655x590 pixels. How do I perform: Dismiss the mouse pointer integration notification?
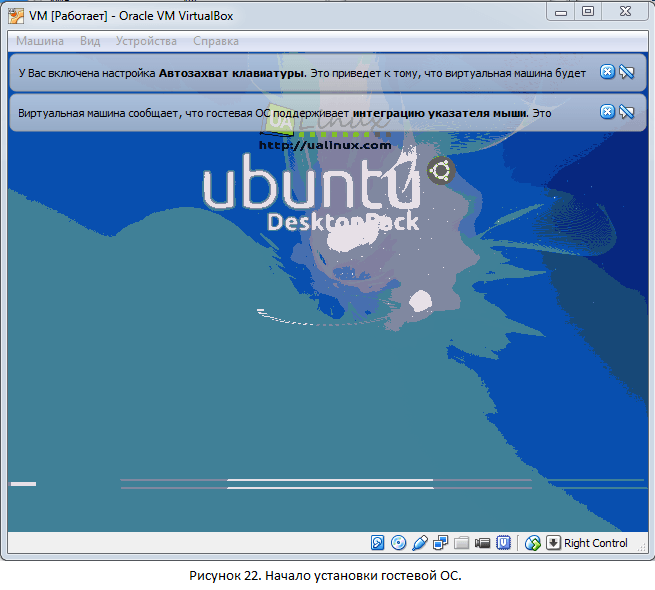coord(607,112)
